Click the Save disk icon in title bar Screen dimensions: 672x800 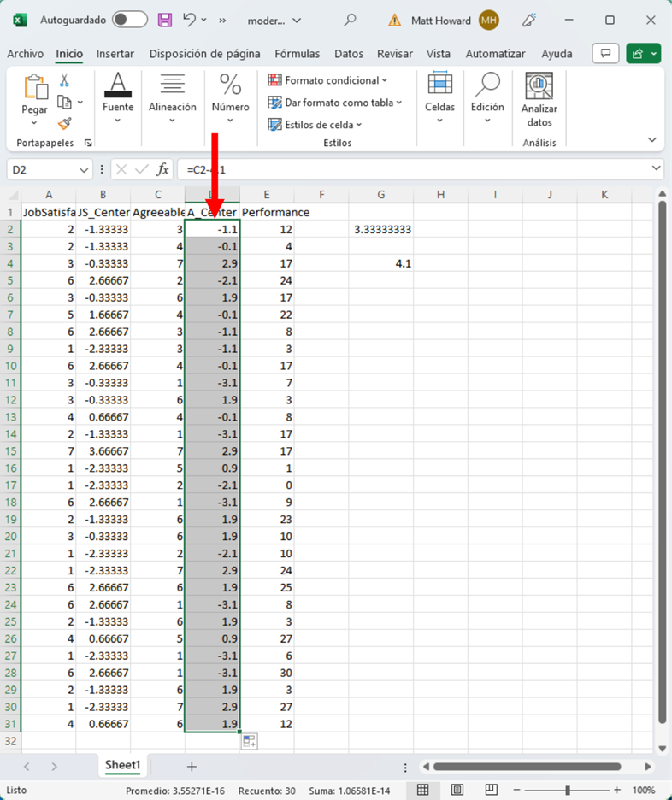tap(165, 20)
